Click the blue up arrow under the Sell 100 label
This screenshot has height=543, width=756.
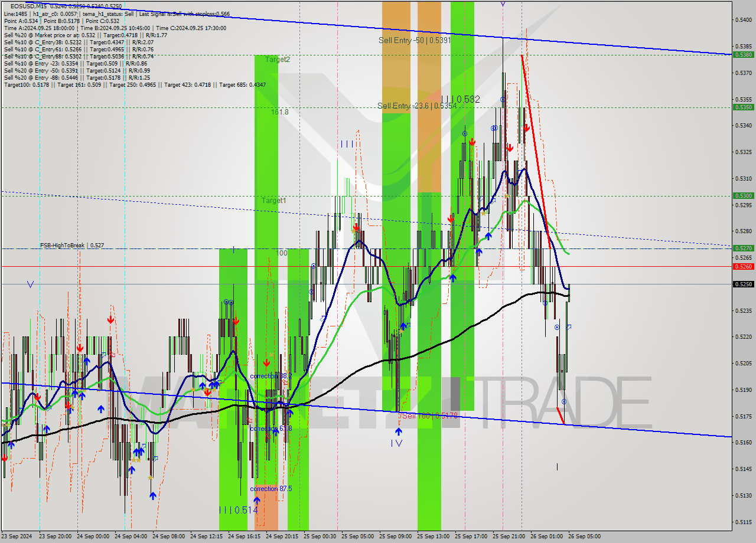tap(399, 431)
